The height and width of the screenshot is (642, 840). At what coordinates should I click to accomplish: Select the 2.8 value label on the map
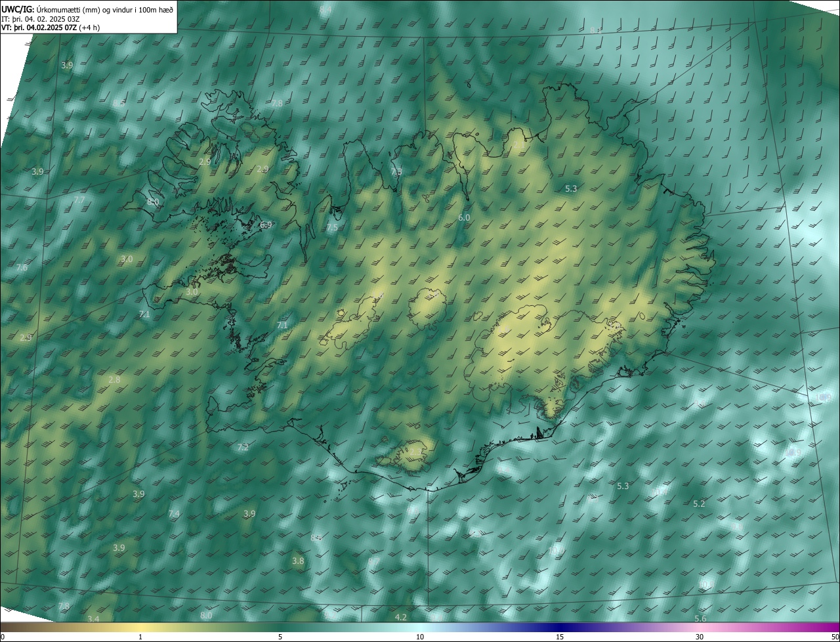114,380
